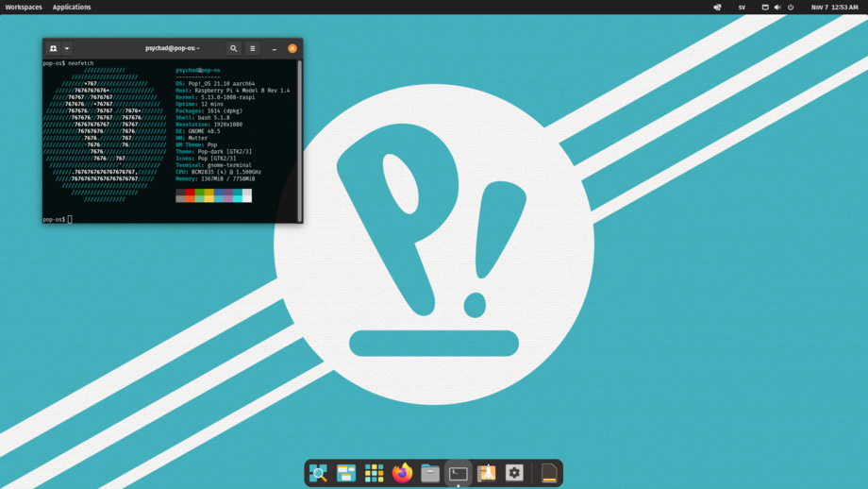Open the sv keyboard layout indicator
The image size is (868, 489).
(742, 8)
